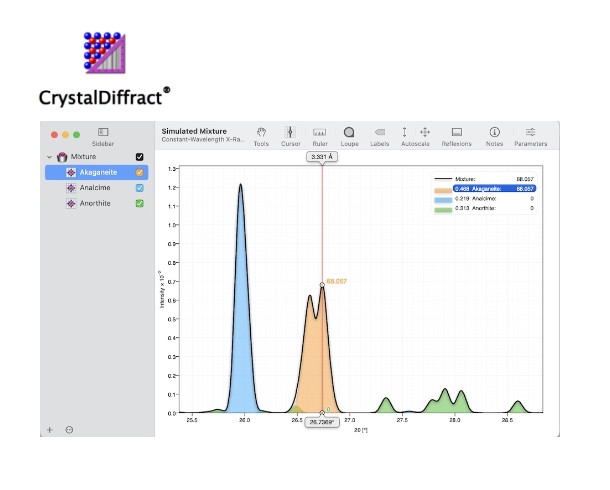Viewport: 610px width, 490px height.
Task: Show peak Labels
Action: 379,133
